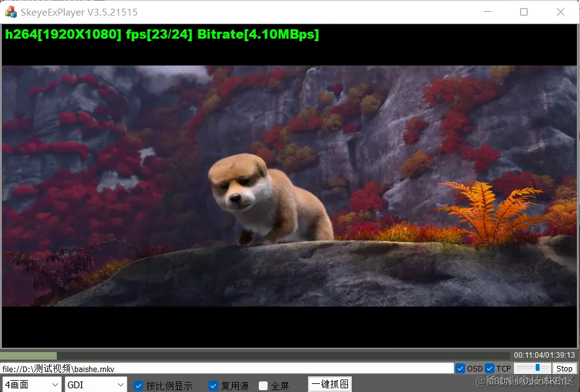Toggle the OSD checkbox
The height and width of the screenshot is (392, 580).
[x=460, y=368]
